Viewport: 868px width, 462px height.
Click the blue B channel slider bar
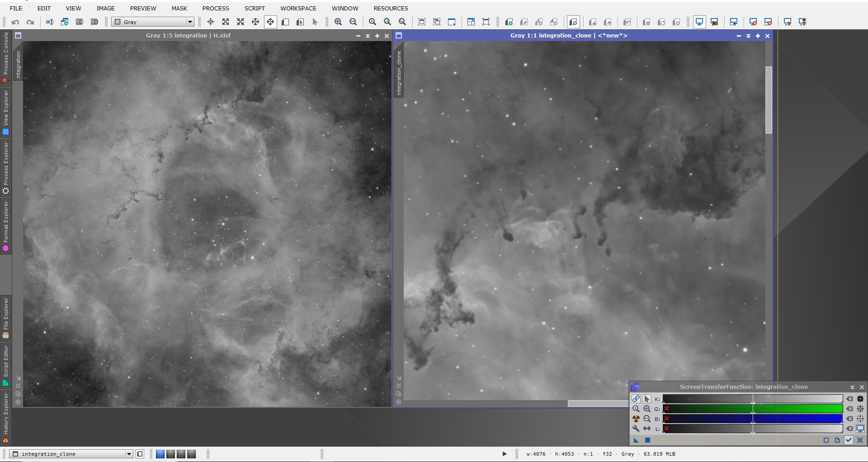pos(753,419)
